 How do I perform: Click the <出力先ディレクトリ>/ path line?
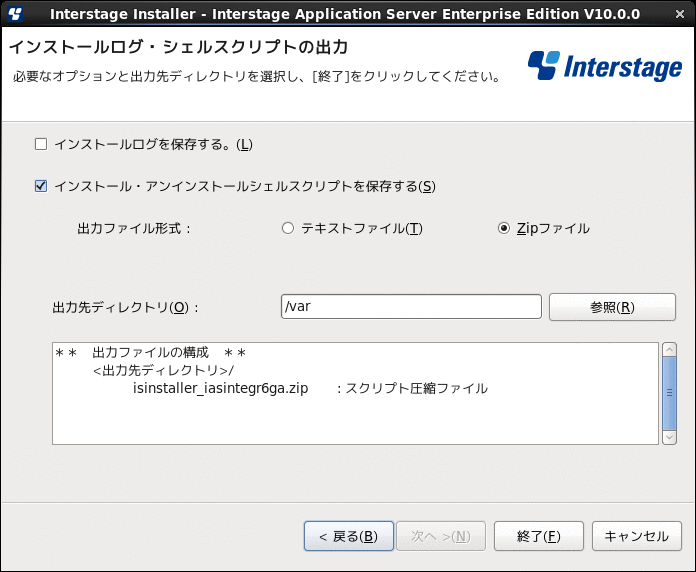pos(163,370)
